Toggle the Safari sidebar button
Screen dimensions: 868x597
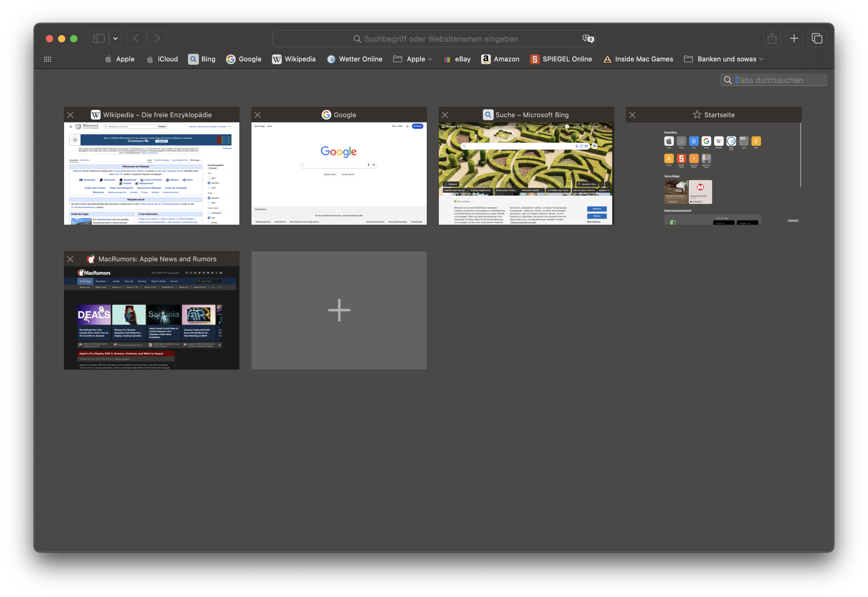click(99, 38)
